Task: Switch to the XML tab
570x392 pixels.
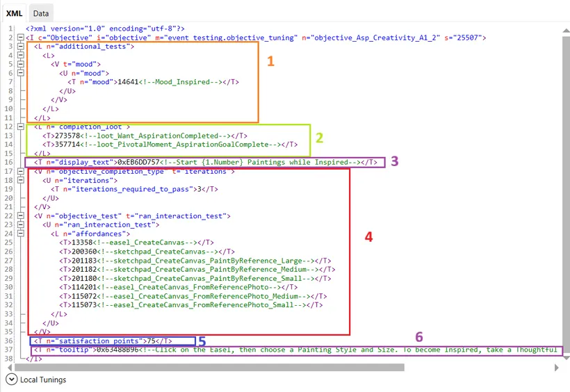Action: pyautogui.click(x=15, y=13)
